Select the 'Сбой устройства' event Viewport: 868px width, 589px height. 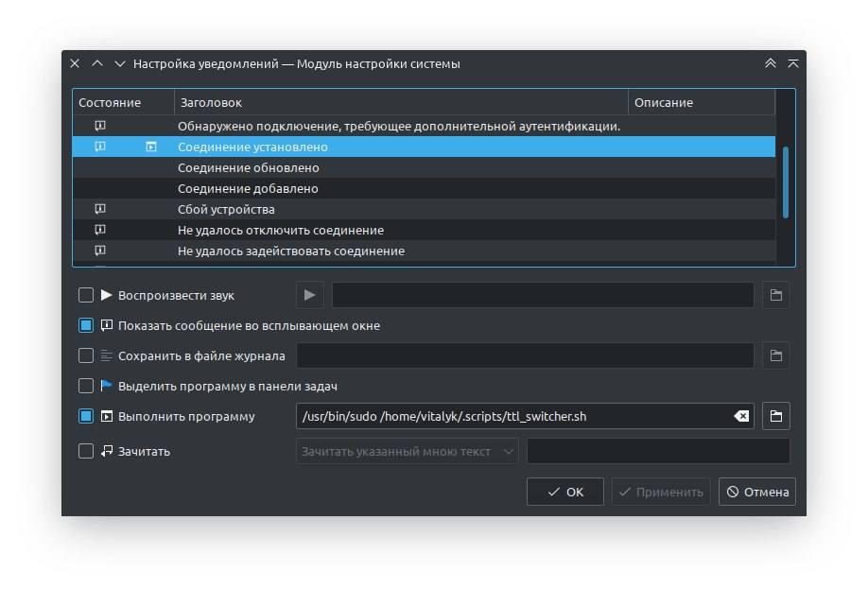(x=424, y=209)
